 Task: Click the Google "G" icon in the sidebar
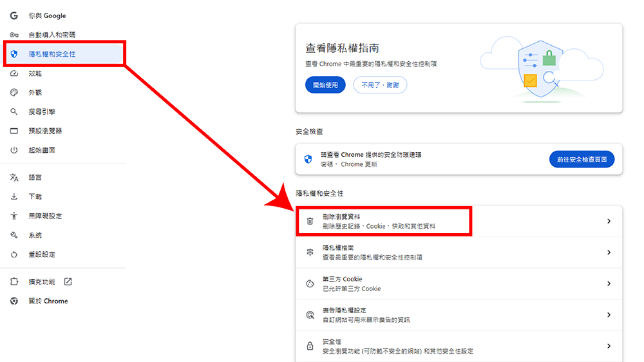pyautogui.click(x=14, y=15)
